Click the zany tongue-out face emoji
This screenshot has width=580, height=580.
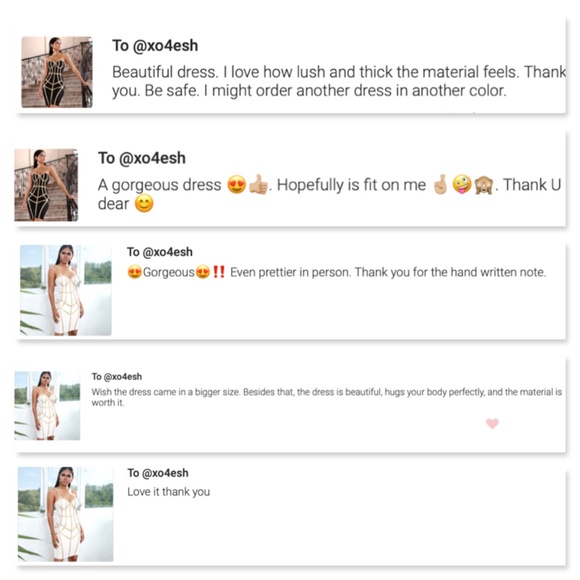click(462, 184)
